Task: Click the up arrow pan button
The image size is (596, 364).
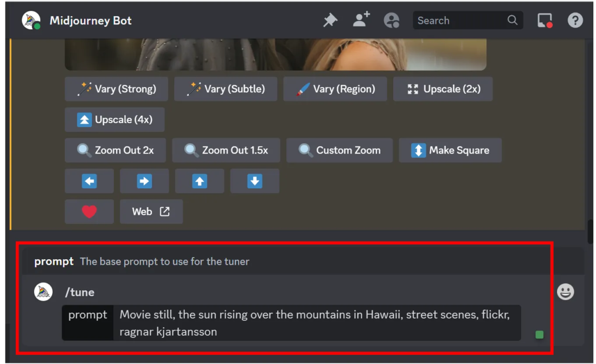Action: click(200, 181)
